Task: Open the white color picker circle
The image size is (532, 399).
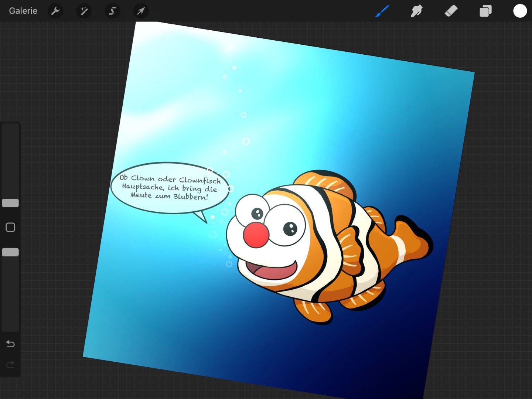Action: point(520,11)
